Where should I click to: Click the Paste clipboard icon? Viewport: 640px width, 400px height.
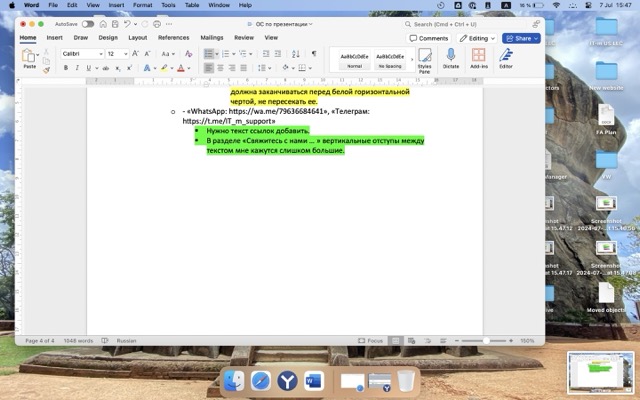click(x=29, y=56)
